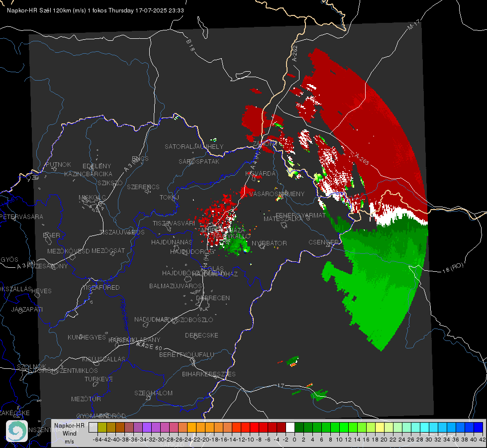
Task: Click the CSENGER town label
Action: click(323, 242)
